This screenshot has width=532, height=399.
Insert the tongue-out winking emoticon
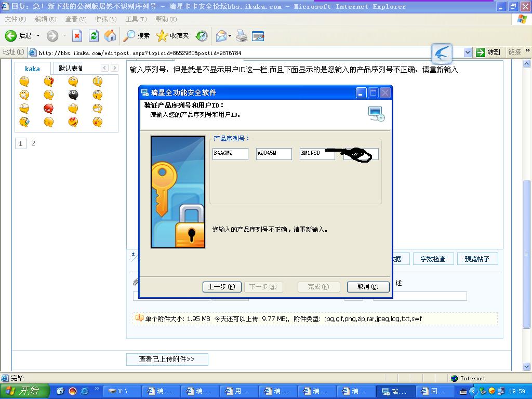coord(97,122)
